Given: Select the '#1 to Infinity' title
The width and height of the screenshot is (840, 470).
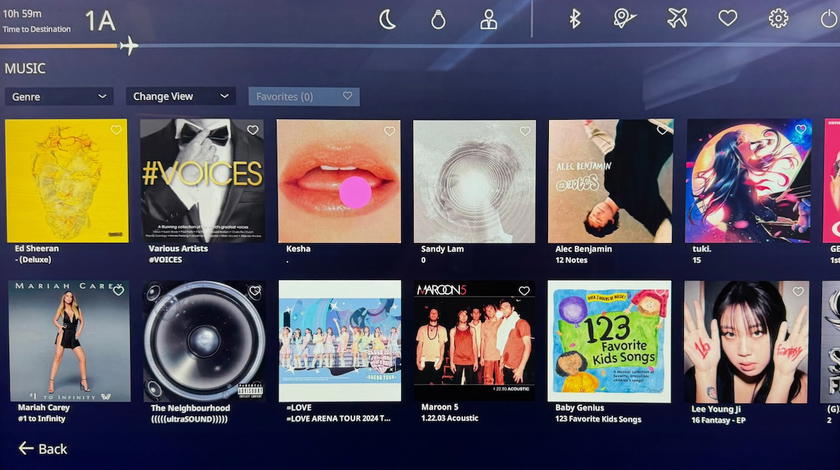Looking at the screenshot, I should click(41, 419).
